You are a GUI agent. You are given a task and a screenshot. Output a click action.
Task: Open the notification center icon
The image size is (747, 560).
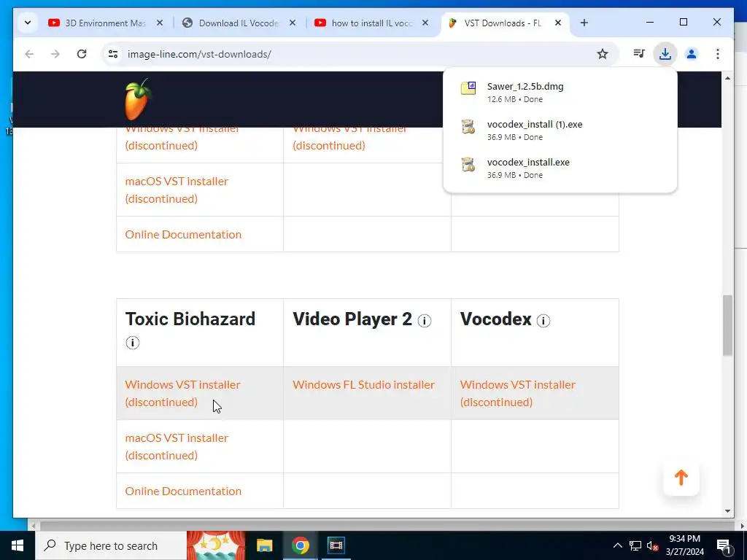(x=724, y=546)
